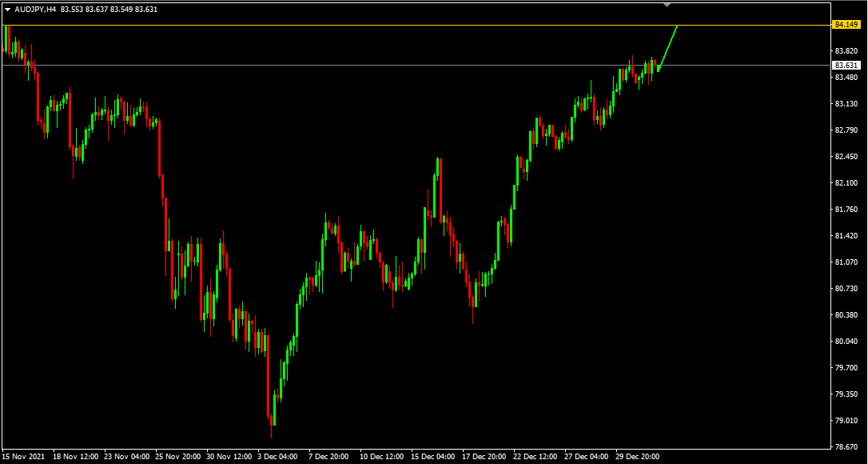The height and width of the screenshot is (464, 868).
Task: Click the 15 Nov 2021 date label
Action: (x=25, y=457)
